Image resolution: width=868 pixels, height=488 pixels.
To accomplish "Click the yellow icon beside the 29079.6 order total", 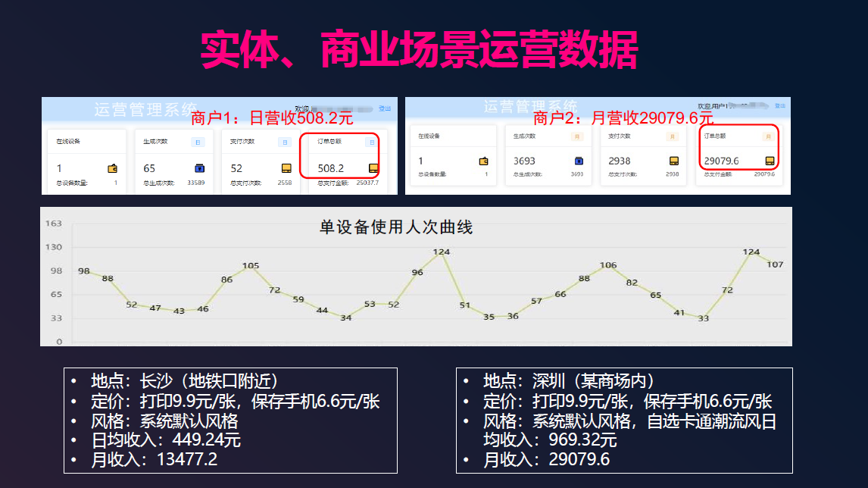I will pyautogui.click(x=769, y=161).
